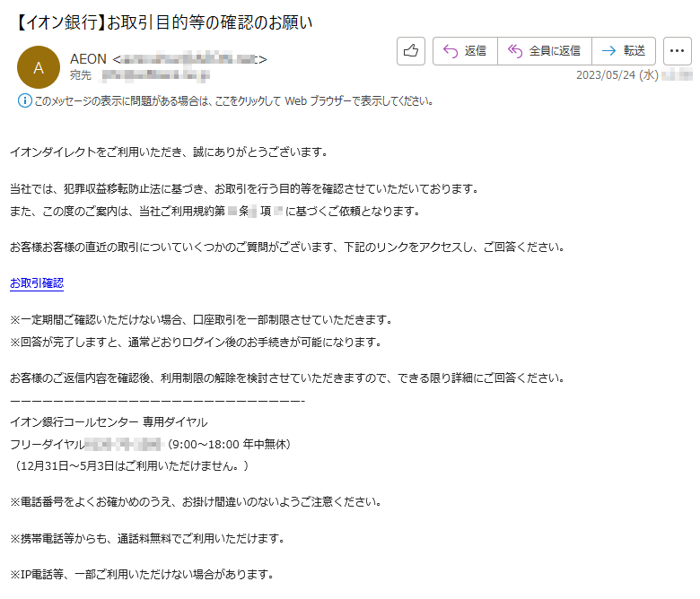Click the 宛先 recipient label
Viewport: 700px width, 599px height.
81,75
